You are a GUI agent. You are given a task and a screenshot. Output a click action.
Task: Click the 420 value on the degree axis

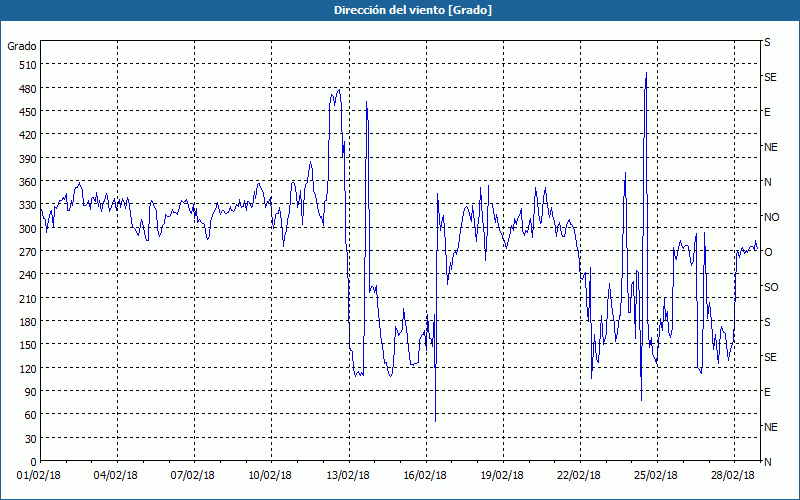[x=28, y=135]
